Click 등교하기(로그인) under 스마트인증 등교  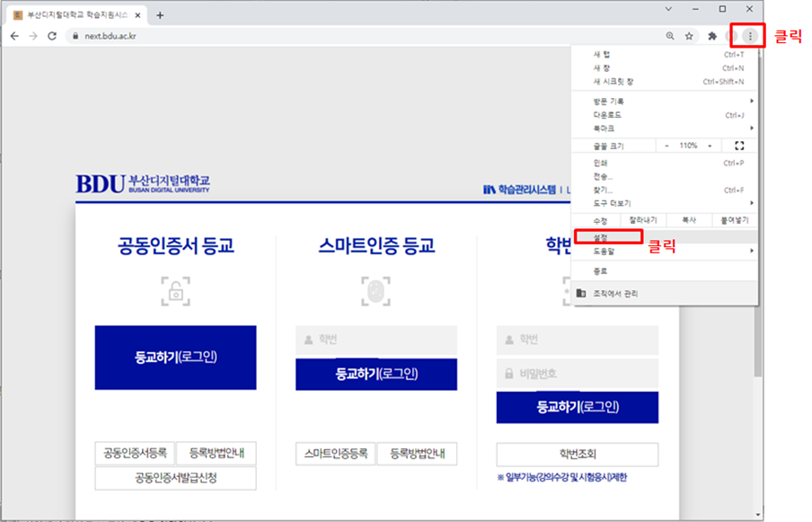(x=376, y=374)
